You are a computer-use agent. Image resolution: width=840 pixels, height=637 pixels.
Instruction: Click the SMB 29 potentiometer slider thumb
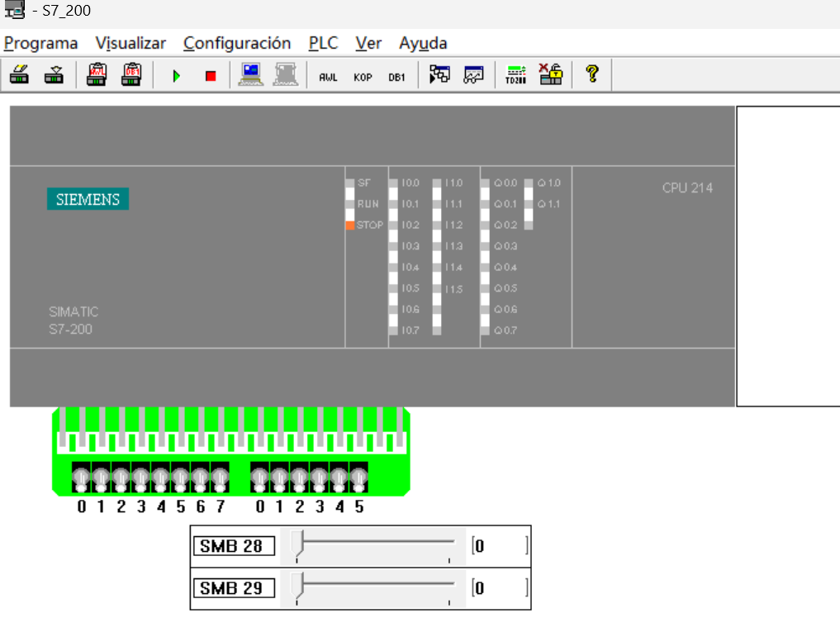pos(297,587)
